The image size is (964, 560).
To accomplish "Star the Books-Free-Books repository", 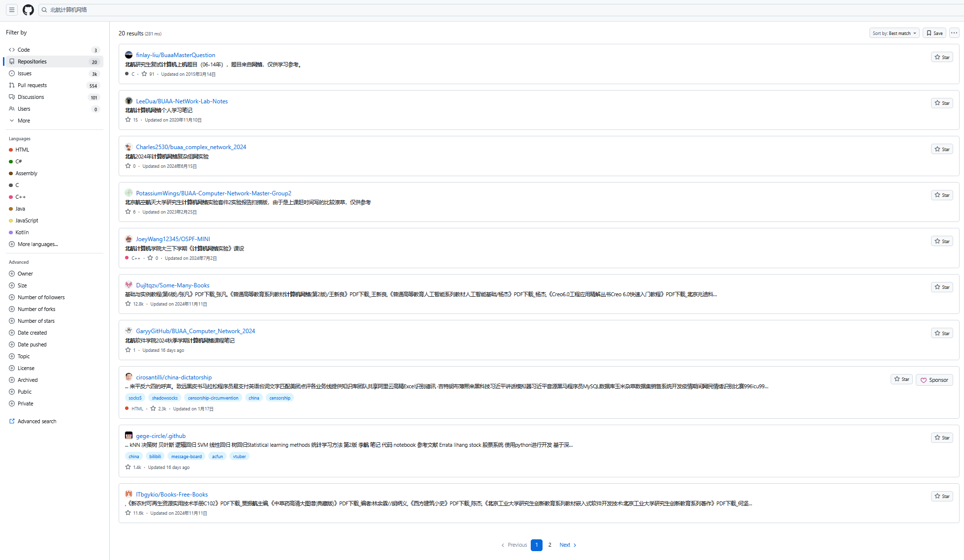I will coord(942,496).
